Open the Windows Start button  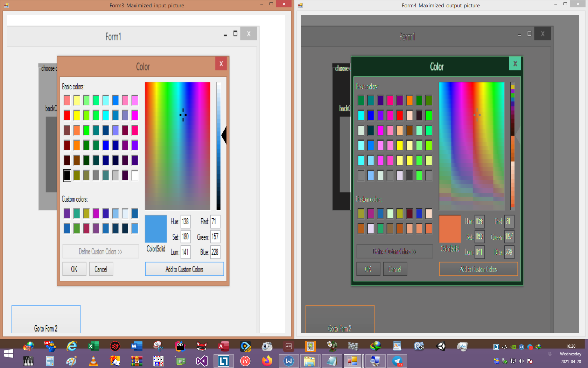9,353
